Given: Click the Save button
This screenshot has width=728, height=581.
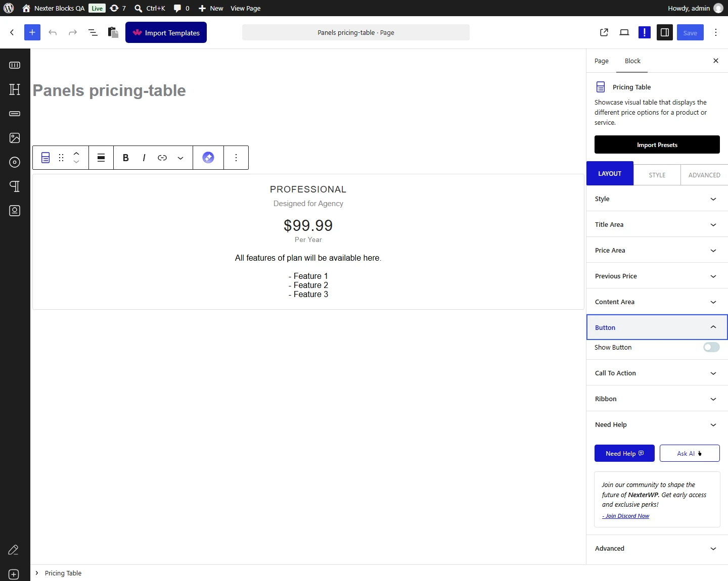Looking at the screenshot, I should pyautogui.click(x=690, y=32).
